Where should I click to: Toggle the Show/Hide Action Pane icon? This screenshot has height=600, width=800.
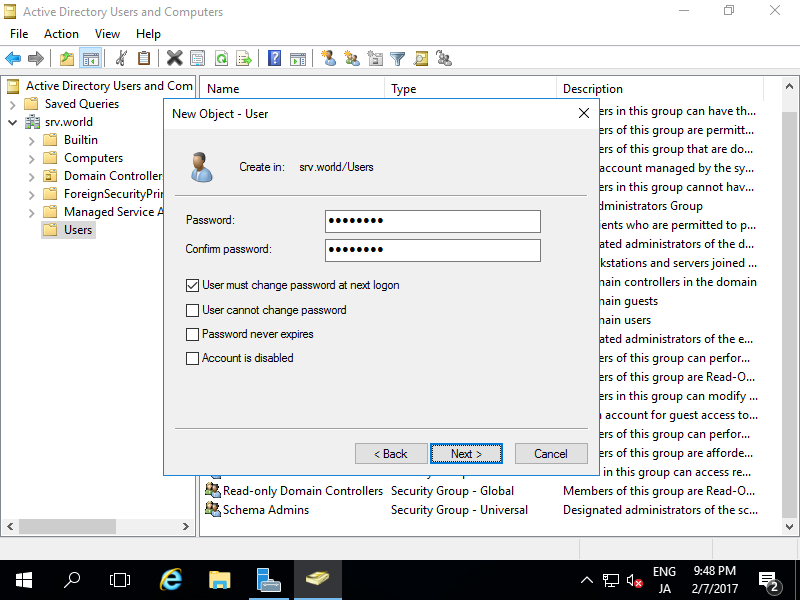point(298,59)
